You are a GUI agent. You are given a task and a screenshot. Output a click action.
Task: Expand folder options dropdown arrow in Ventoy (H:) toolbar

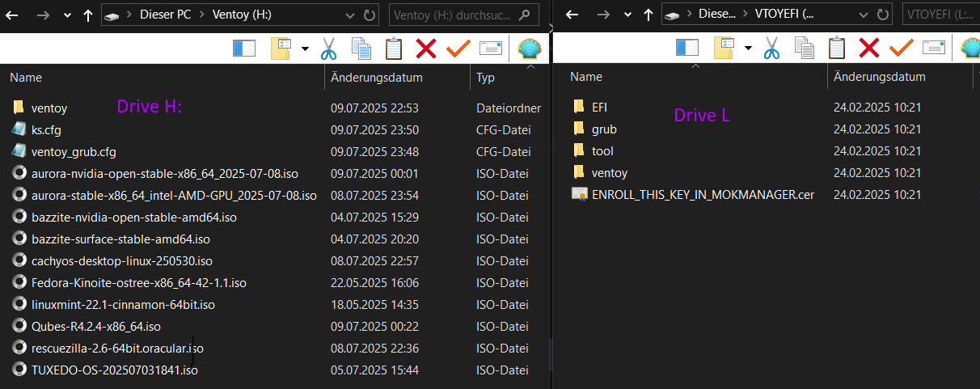point(304,49)
